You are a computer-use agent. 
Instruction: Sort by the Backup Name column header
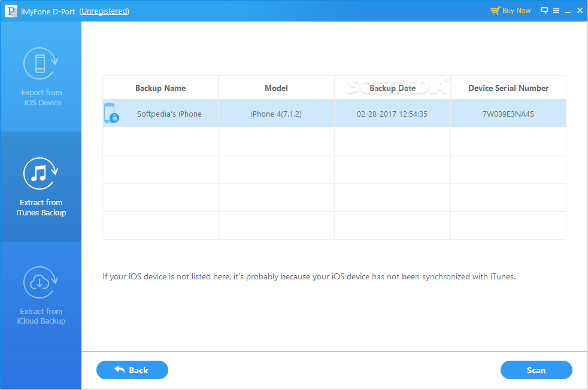coord(160,88)
